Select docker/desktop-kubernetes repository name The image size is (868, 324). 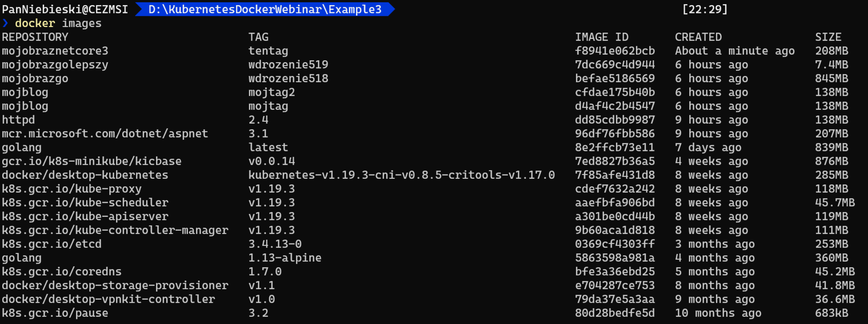point(85,175)
